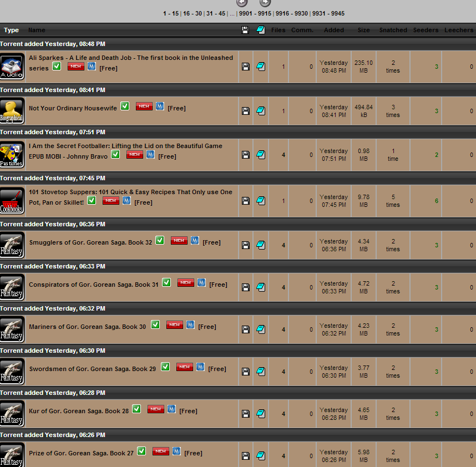Click Fantasy category icon beside Smugglers of Gor
This screenshot has width=476, height=467.
[x=12, y=245]
